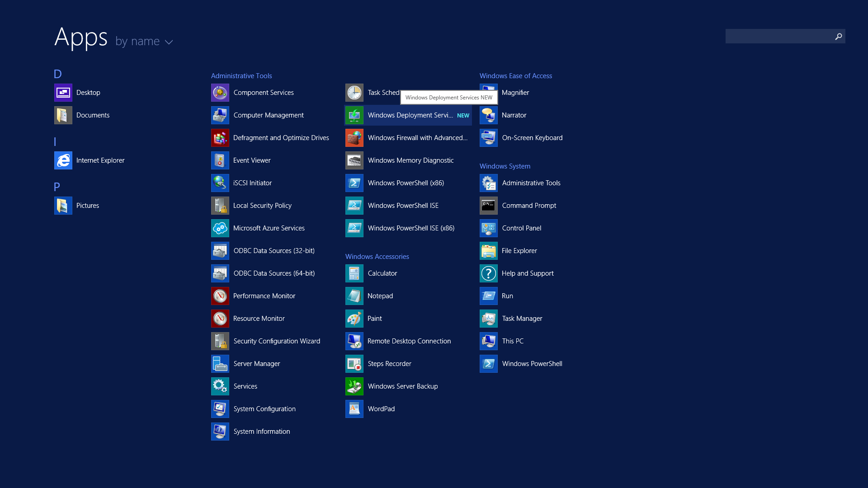Open the Desktop tile icon

(63, 93)
